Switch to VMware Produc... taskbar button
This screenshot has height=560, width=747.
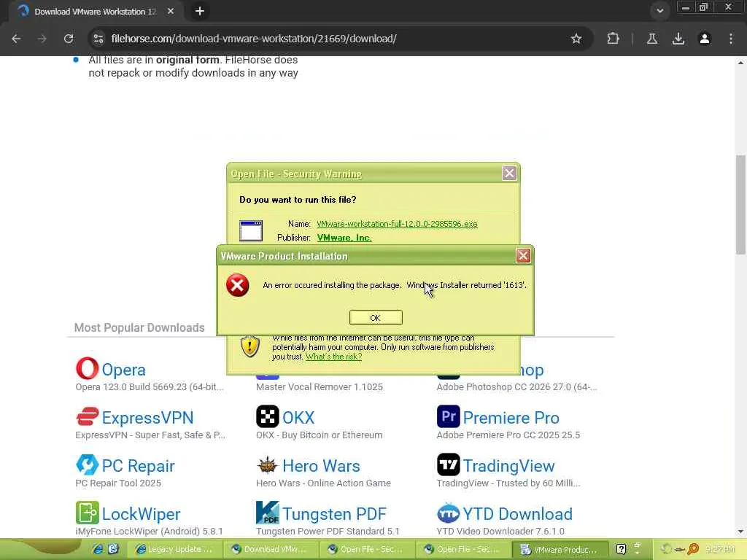point(560,550)
